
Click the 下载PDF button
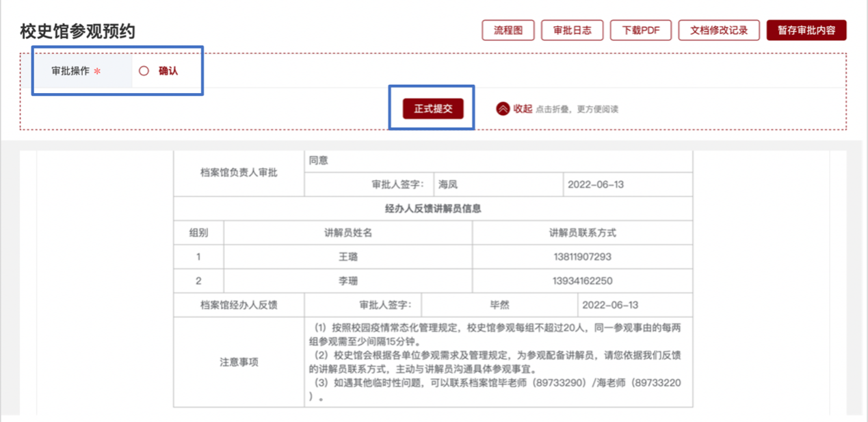click(641, 31)
